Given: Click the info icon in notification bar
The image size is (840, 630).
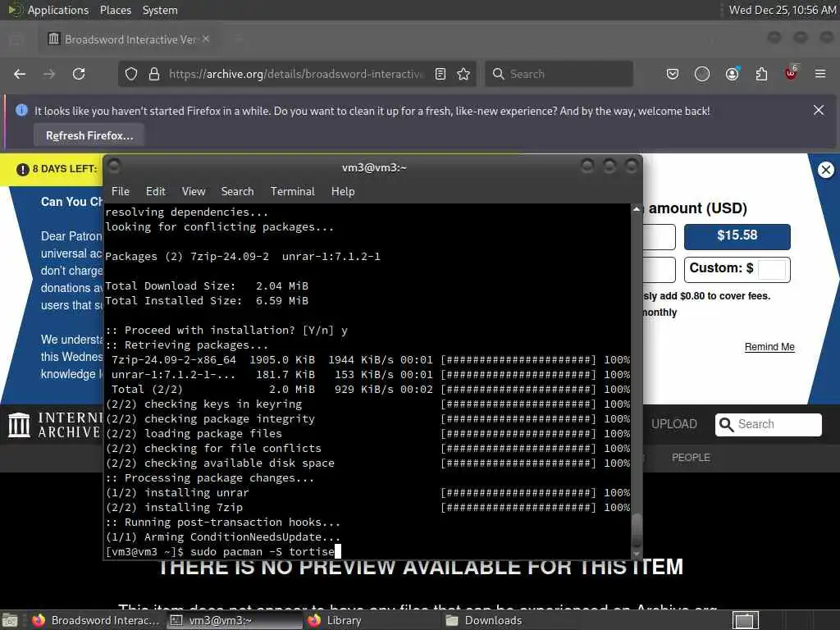Looking at the screenshot, I should tap(21, 111).
